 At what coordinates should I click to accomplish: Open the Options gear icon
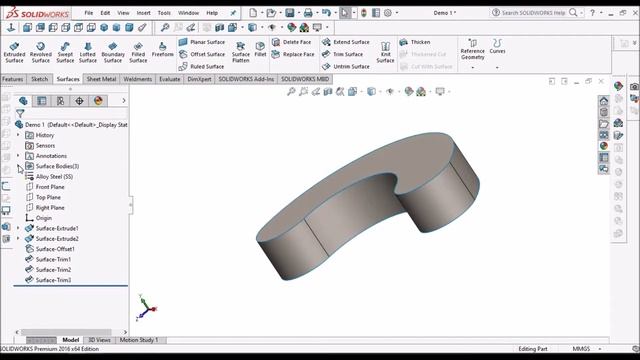click(388, 13)
